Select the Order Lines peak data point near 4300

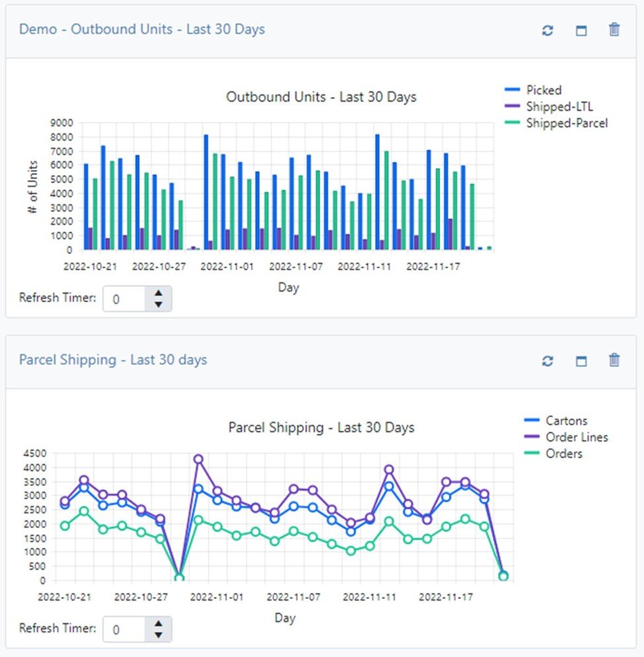[198, 459]
